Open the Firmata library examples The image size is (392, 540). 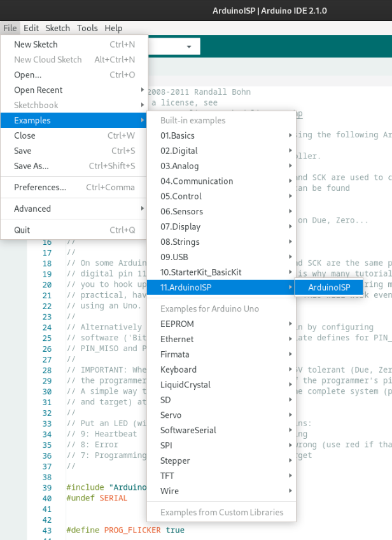pyautogui.click(x=221, y=354)
